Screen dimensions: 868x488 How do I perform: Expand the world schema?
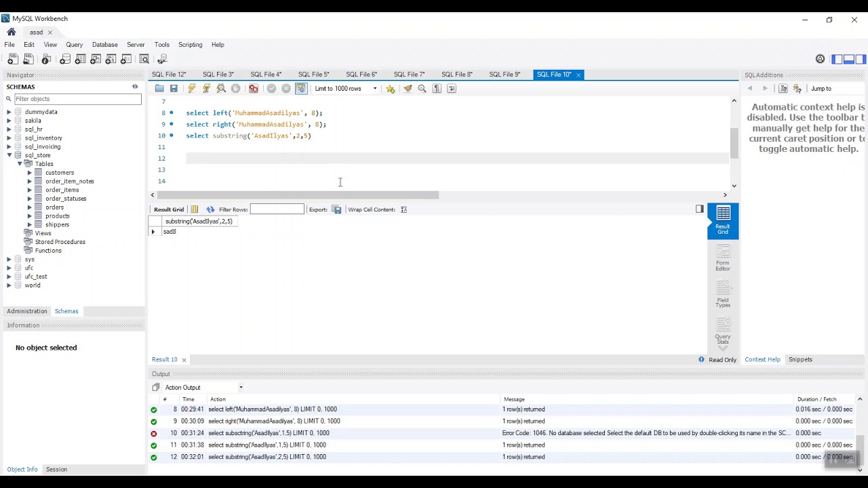tap(9, 285)
